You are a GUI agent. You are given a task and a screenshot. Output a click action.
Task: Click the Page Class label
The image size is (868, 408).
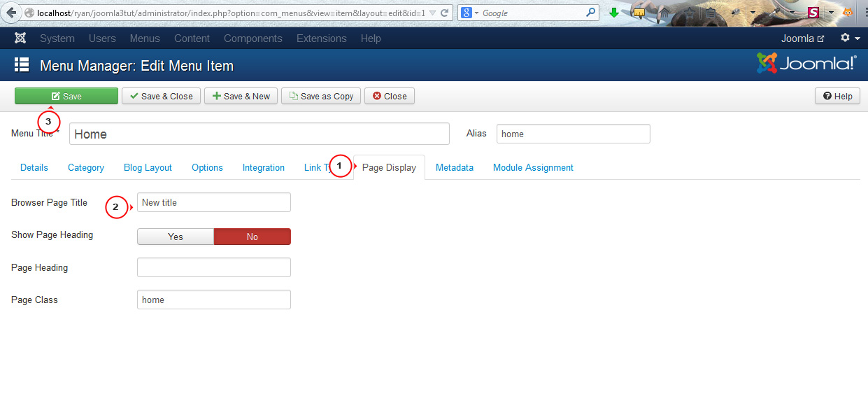[x=34, y=300]
